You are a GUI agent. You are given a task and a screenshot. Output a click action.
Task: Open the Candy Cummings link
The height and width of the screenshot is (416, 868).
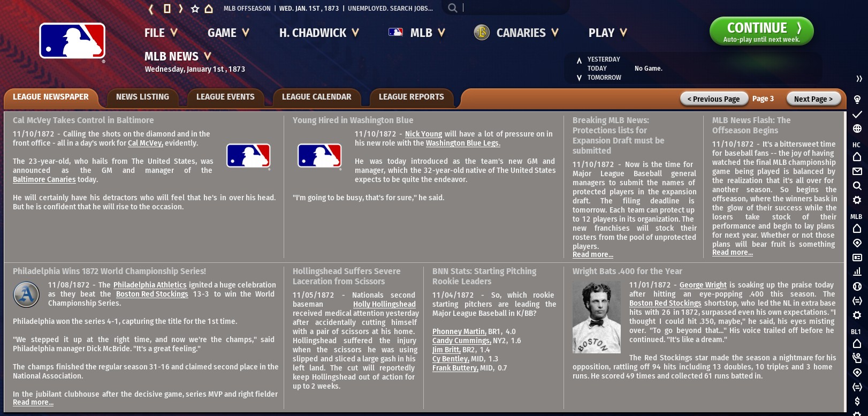[x=461, y=341]
